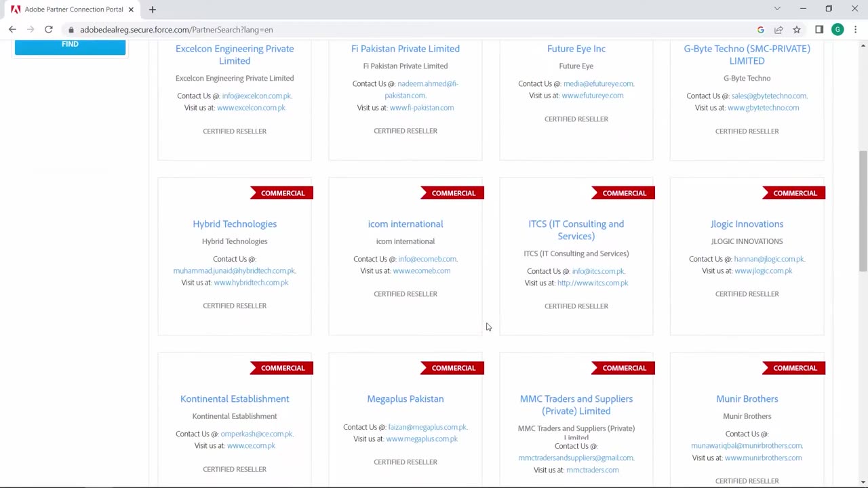Click the blue FIND button
Screen dimensions: 868x488
click(x=70, y=45)
